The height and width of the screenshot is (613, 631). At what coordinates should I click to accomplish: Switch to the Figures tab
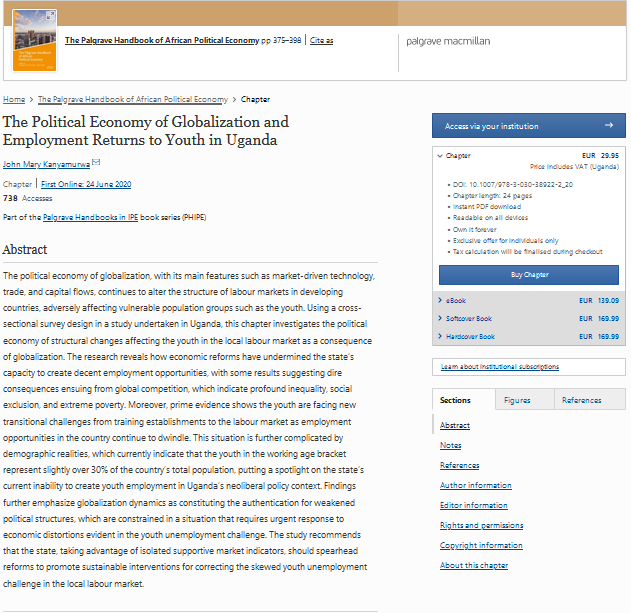(x=517, y=400)
